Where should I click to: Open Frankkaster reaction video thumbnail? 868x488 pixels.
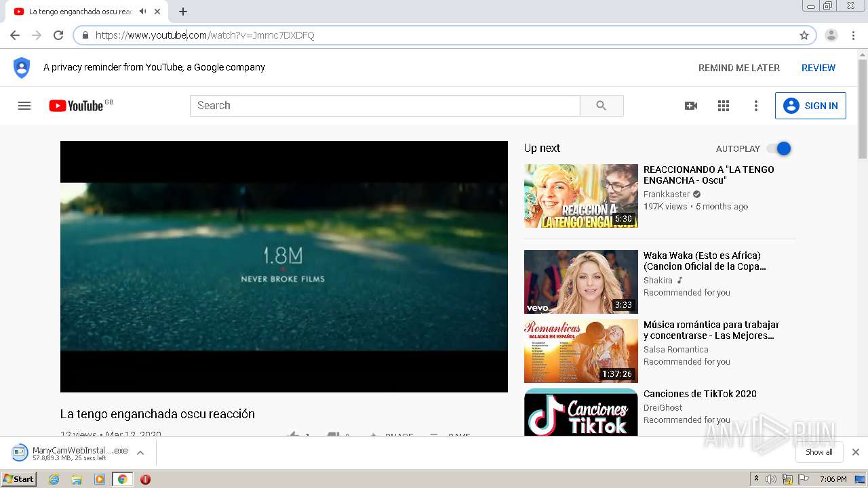click(581, 196)
